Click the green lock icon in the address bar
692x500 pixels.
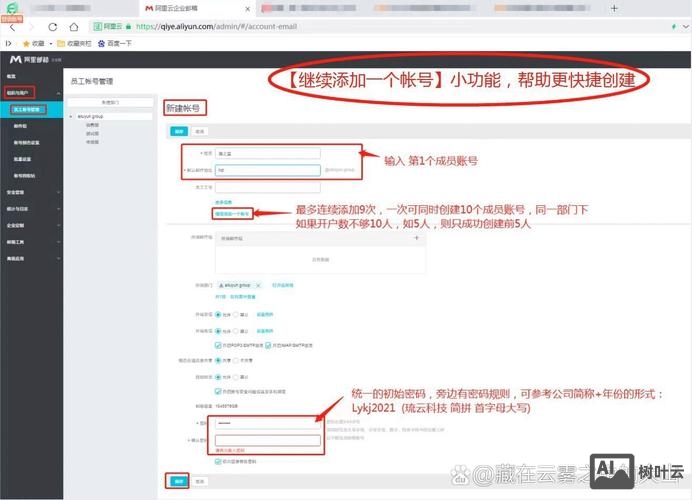tap(128, 26)
